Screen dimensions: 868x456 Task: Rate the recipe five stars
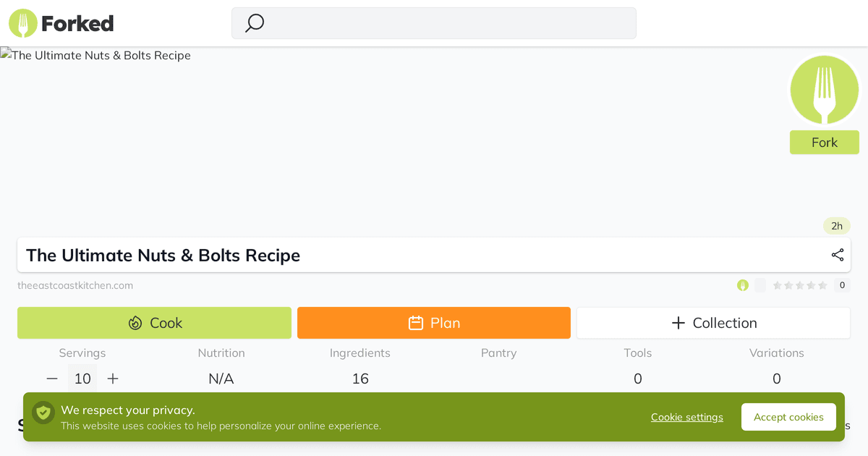click(x=821, y=285)
